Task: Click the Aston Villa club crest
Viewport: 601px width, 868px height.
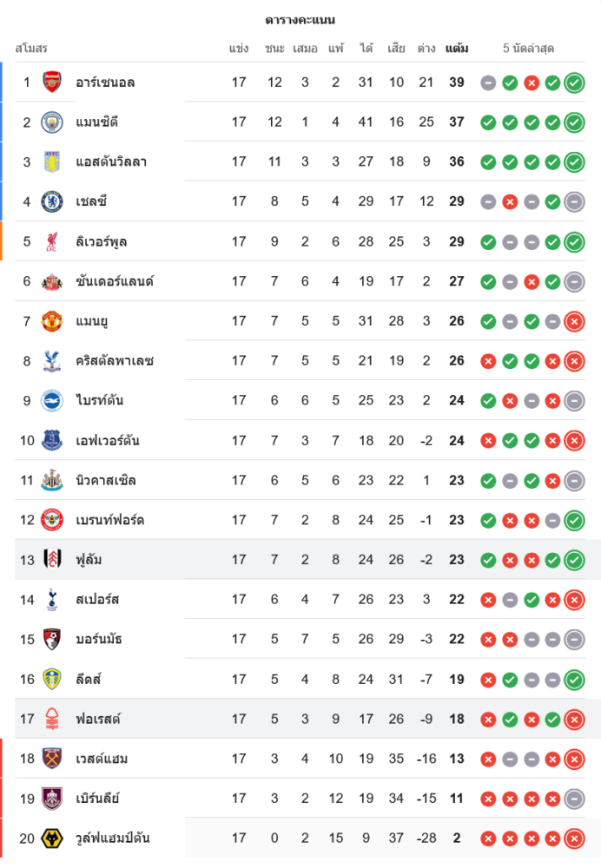Action: point(52,161)
